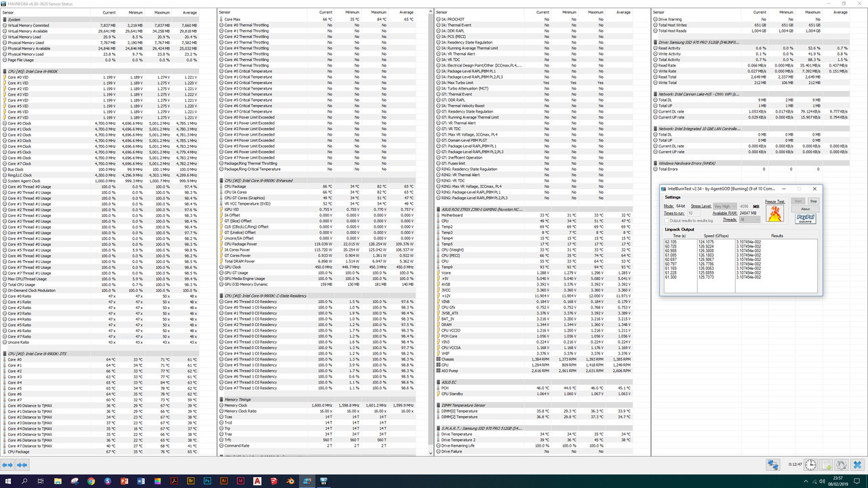Image resolution: width=868 pixels, height=488 pixels.
Task: Open HWiNFO settings via the gear icon
Action: pos(842,465)
